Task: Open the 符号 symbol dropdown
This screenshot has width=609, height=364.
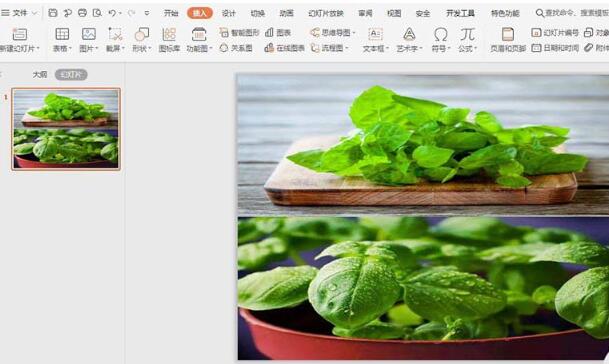Action: (x=449, y=49)
